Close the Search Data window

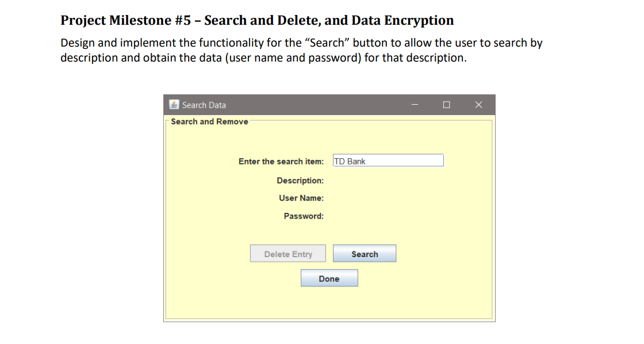478,105
